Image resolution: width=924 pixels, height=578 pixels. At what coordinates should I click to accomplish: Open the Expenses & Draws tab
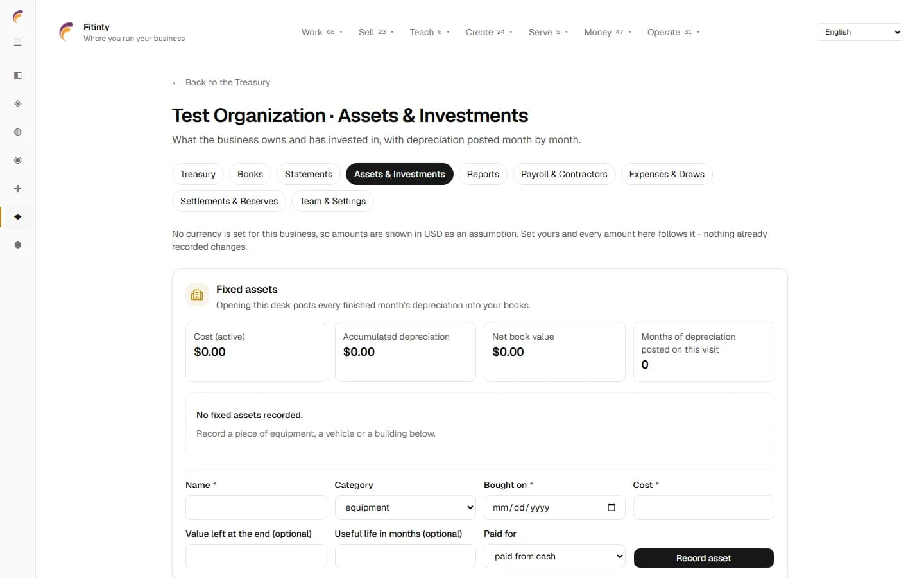(667, 174)
